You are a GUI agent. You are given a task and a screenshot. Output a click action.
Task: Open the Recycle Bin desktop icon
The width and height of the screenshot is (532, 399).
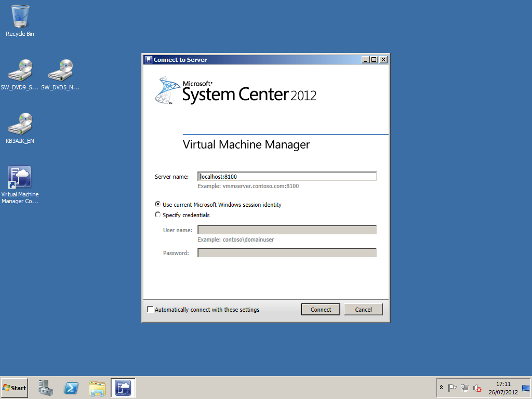(x=20, y=20)
